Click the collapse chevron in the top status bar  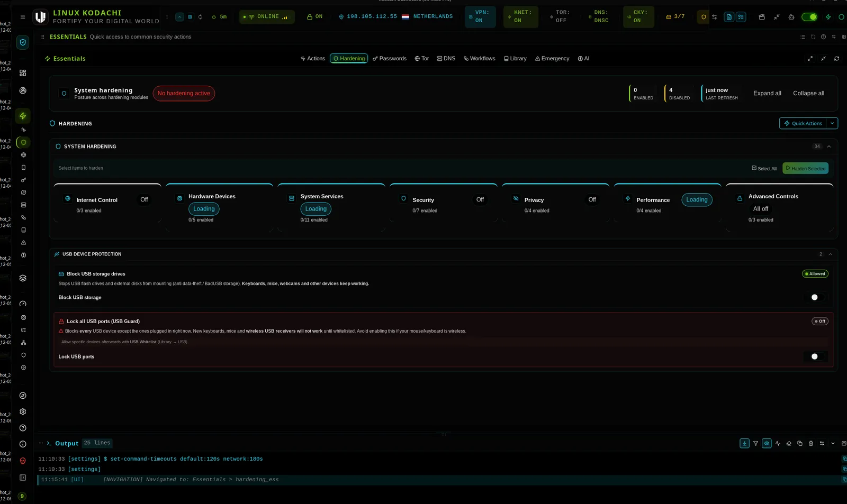click(179, 17)
